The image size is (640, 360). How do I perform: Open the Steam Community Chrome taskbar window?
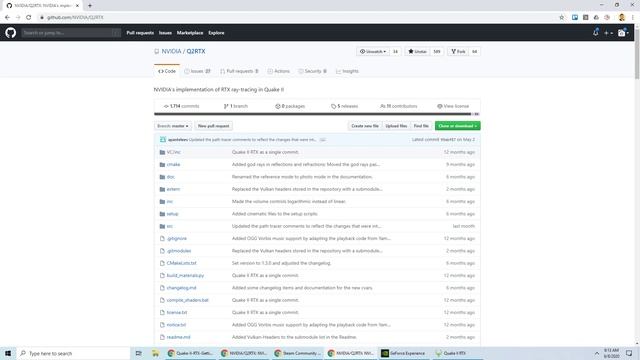pyautogui.click(x=297, y=353)
